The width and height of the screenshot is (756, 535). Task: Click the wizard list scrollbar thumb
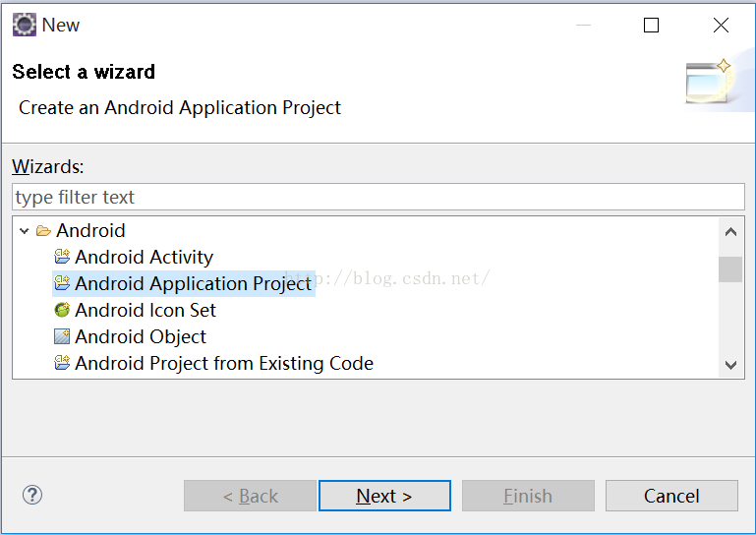click(x=730, y=269)
